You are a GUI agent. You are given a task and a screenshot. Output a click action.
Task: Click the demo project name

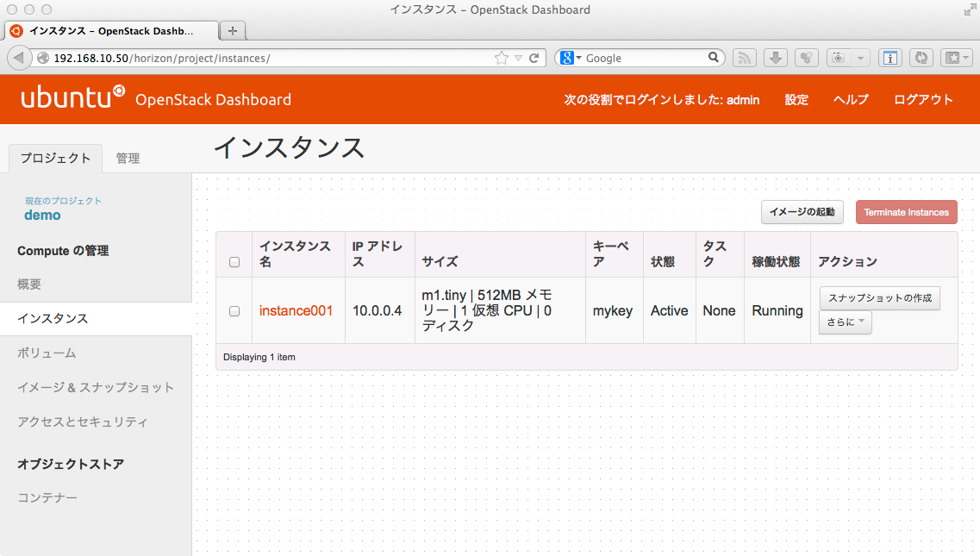tap(42, 216)
